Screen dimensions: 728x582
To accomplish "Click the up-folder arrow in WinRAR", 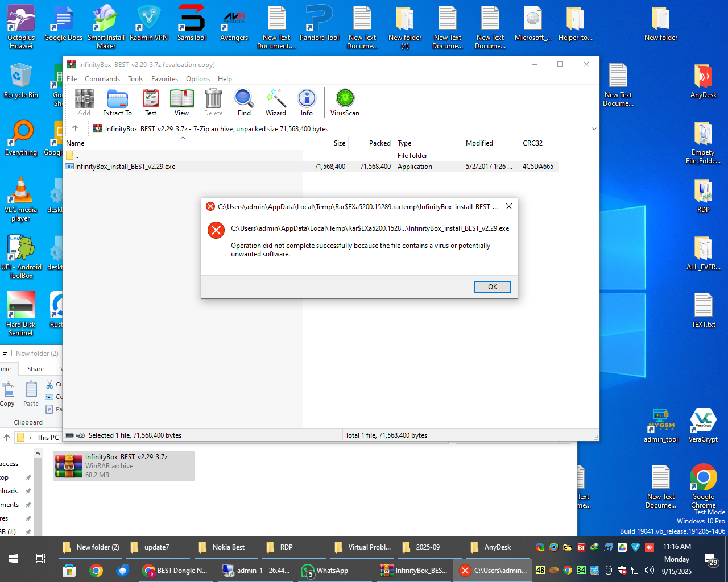I will [75, 128].
